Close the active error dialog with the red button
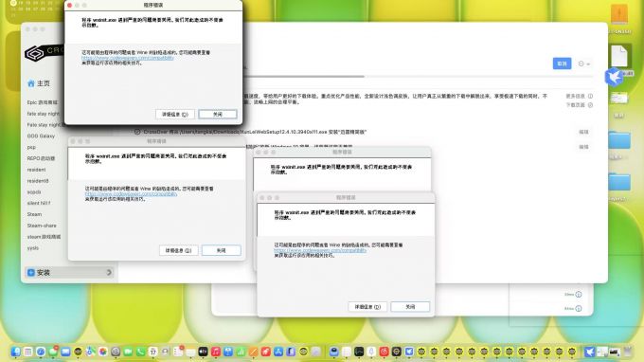This screenshot has height=362, width=644. click(x=69, y=6)
